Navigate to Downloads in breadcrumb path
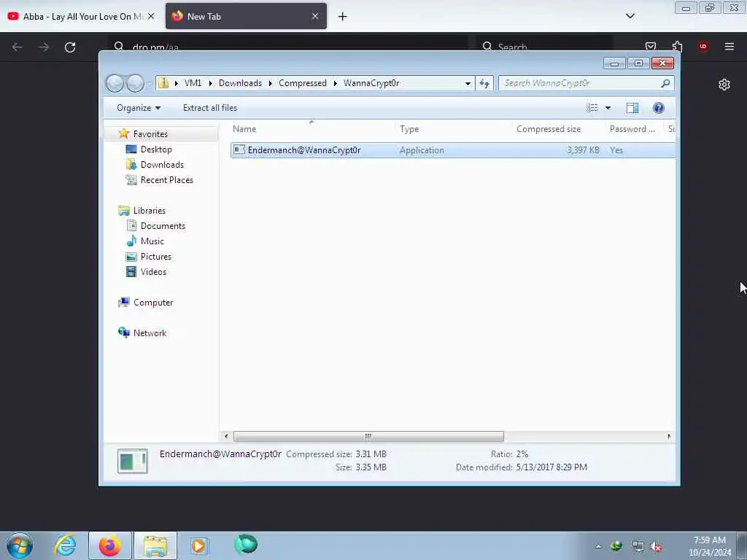 coord(240,83)
